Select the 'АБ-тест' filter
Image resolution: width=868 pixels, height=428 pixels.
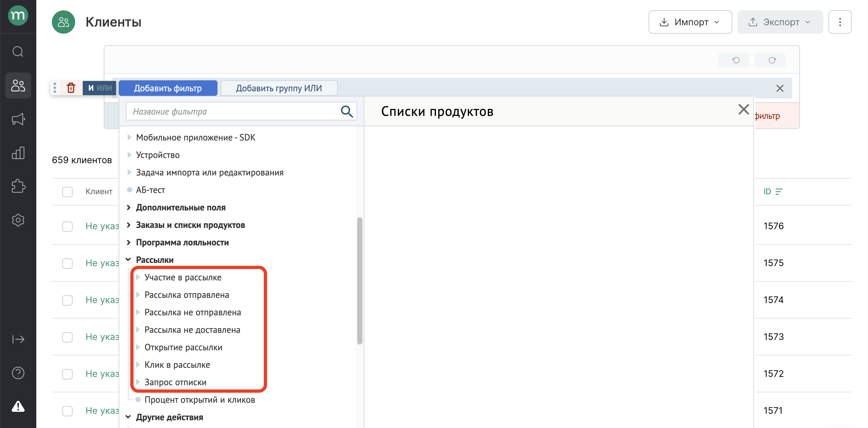150,190
